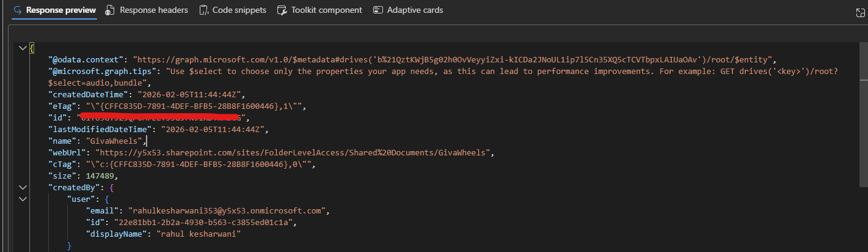Click the displayName value "rahul kesharwani"
The image size is (868, 252).
click(199, 234)
